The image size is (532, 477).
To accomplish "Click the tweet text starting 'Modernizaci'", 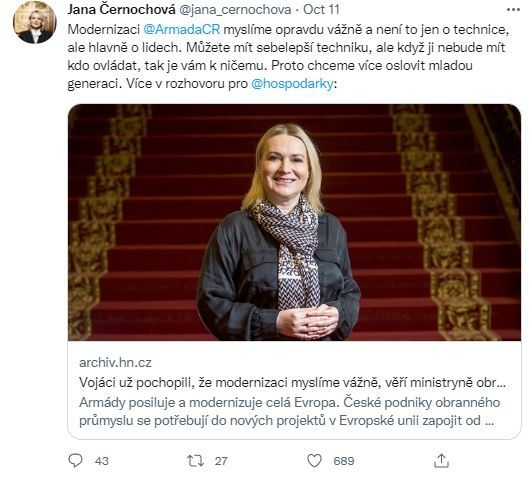I will [288, 57].
